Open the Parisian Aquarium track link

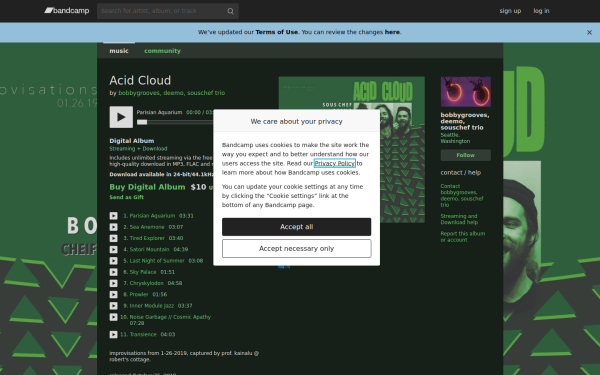(152, 216)
